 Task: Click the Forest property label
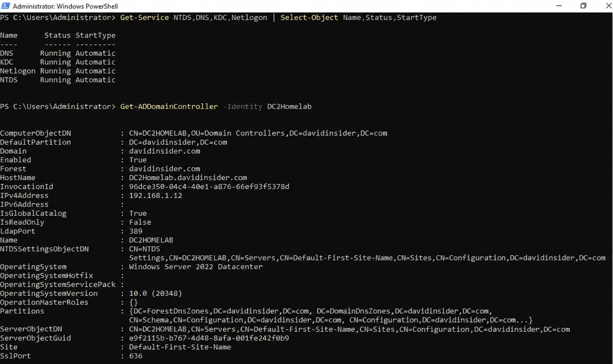(x=13, y=169)
